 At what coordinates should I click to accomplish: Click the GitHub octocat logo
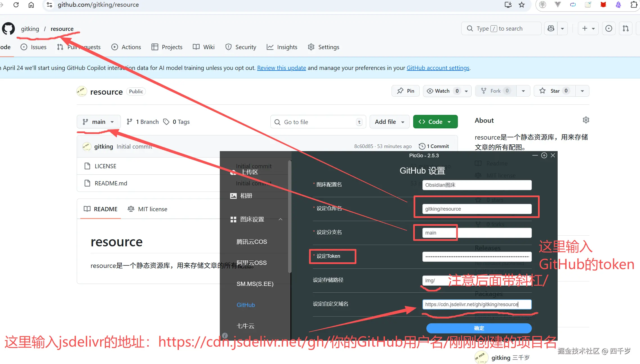tap(8, 29)
